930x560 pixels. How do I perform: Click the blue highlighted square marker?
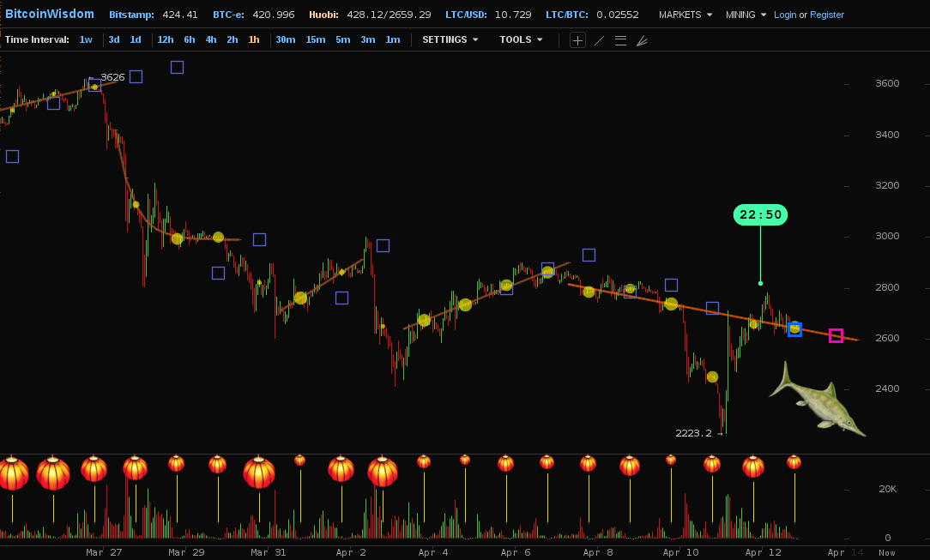click(794, 329)
